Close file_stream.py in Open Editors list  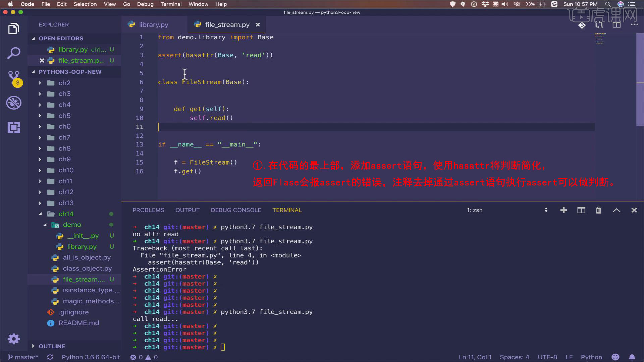coord(42,61)
